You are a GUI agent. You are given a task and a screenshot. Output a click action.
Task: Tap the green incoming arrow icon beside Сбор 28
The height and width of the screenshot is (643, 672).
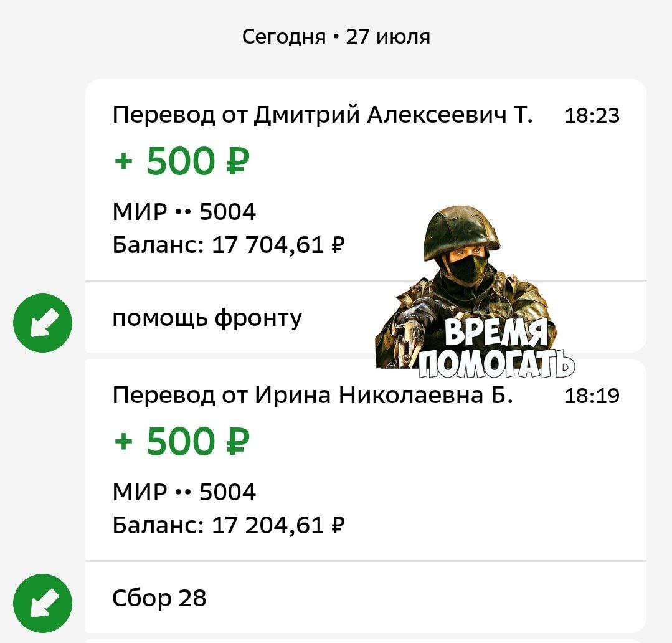pos(43,603)
